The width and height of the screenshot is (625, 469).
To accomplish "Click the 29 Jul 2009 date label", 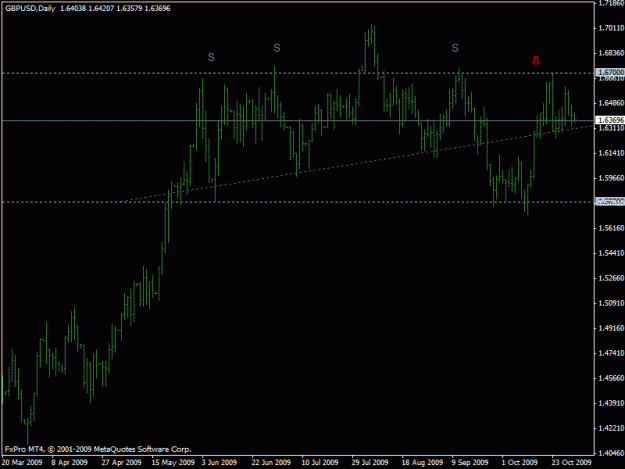I will point(370,462).
